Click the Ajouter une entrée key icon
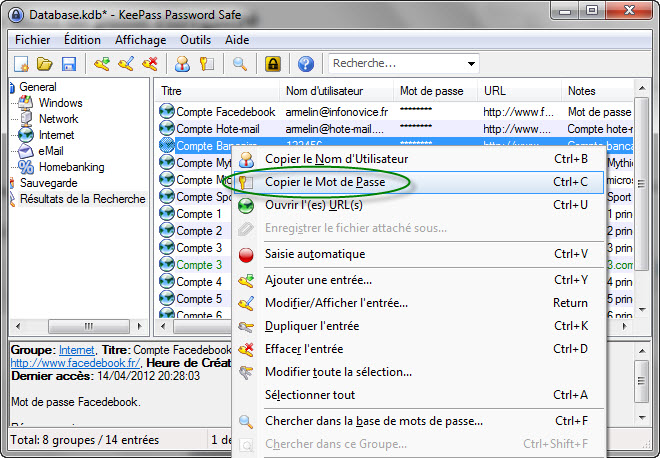The image size is (660, 458). 246,280
